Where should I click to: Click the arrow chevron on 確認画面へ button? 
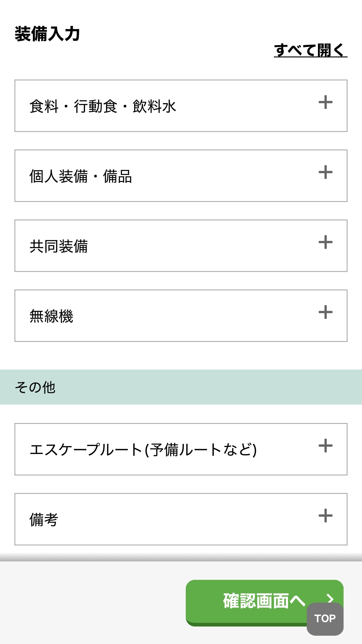pos(330,598)
